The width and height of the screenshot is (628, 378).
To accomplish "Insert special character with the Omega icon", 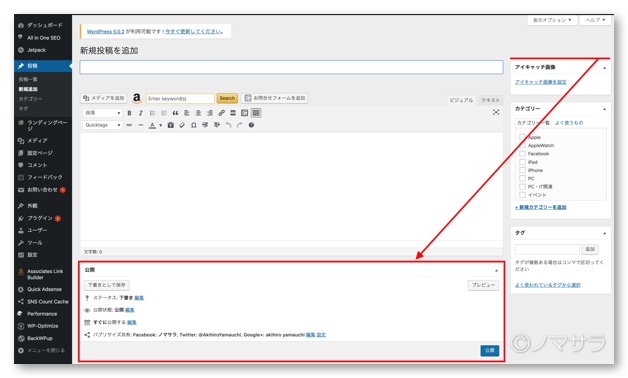I will [193, 125].
